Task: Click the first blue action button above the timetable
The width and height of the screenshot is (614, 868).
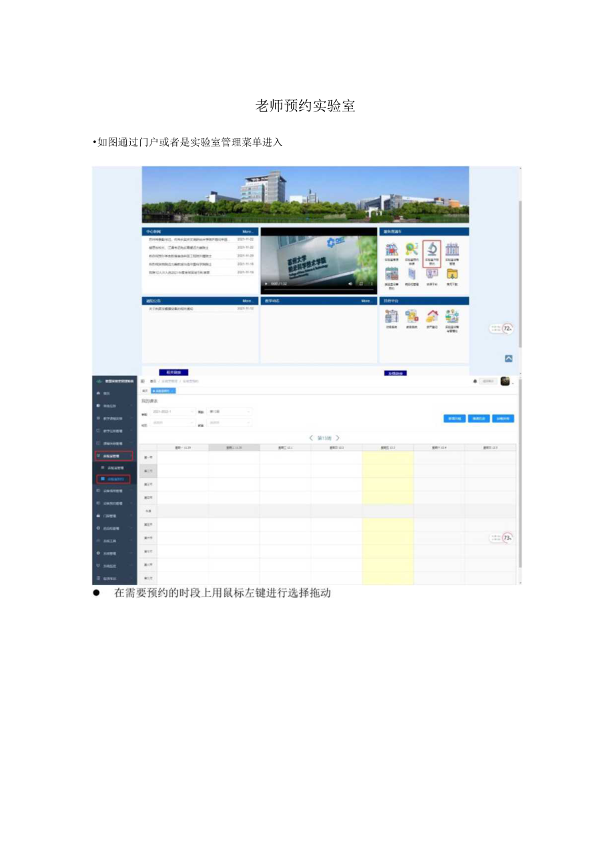Action: (455, 418)
